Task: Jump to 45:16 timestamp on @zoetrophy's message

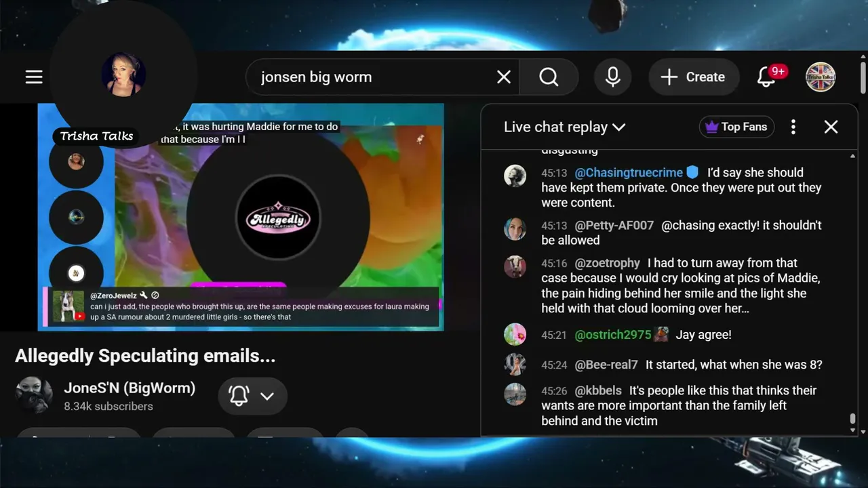Action: click(x=554, y=264)
